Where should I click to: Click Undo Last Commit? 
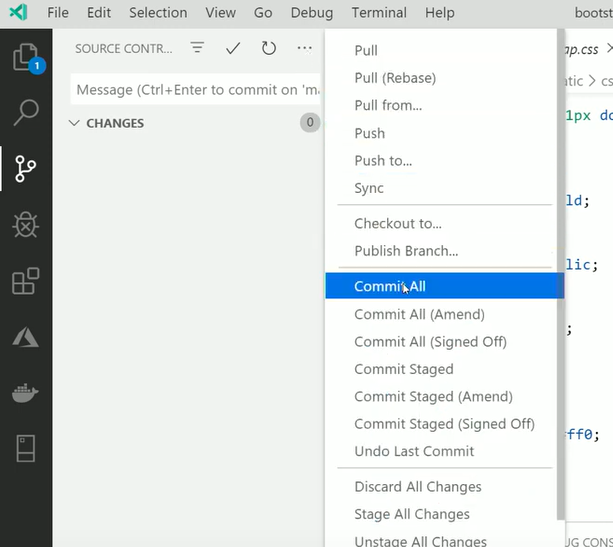tap(414, 451)
